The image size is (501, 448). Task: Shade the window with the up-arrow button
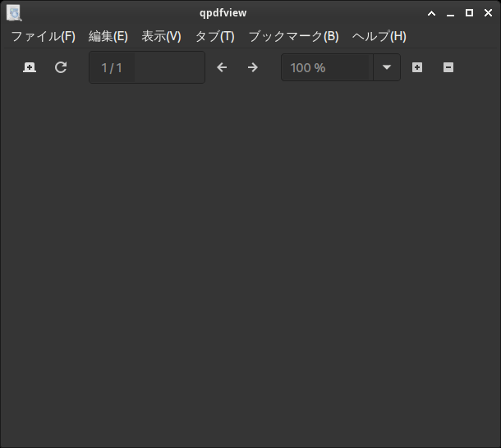pyautogui.click(x=432, y=13)
